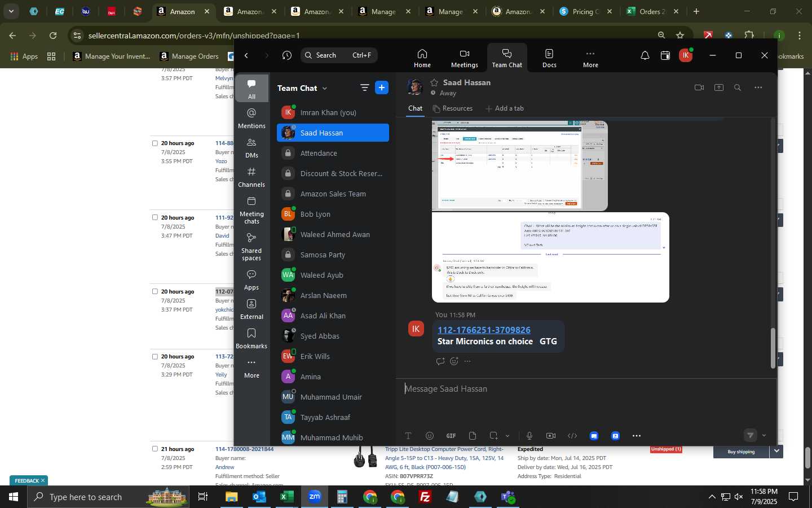Open Muhammad Umair chat
This screenshot has height=508, width=812.
(333, 397)
